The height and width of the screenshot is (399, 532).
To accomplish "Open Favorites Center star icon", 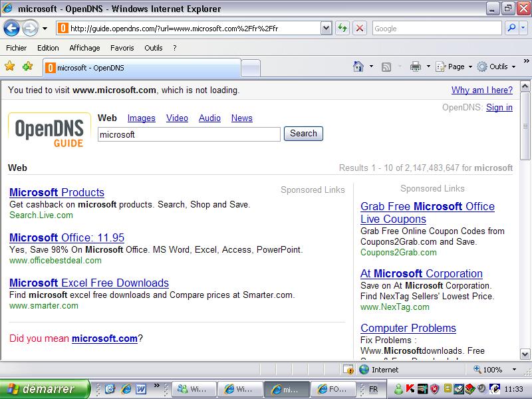I will tap(10, 66).
